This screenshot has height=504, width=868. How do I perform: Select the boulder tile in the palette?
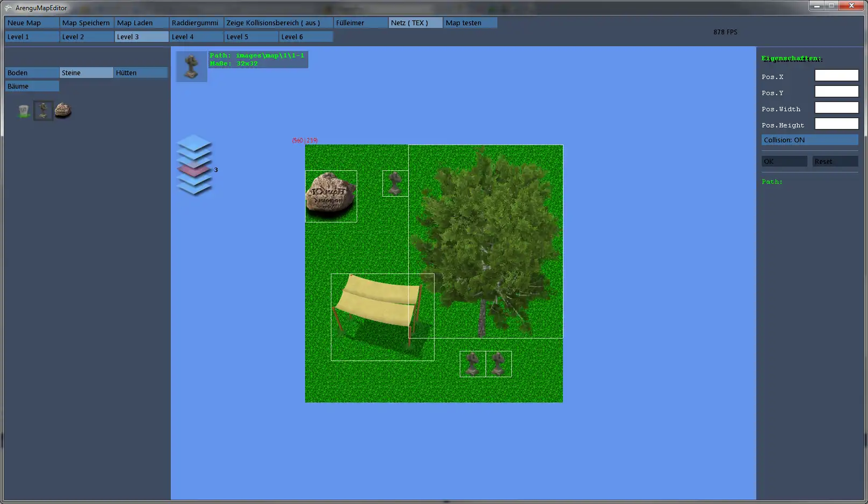click(x=63, y=111)
